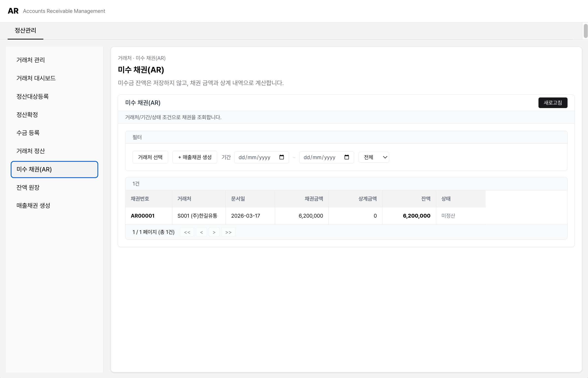
Task: Click + 매출채권 생성 button
Action: (x=194, y=157)
